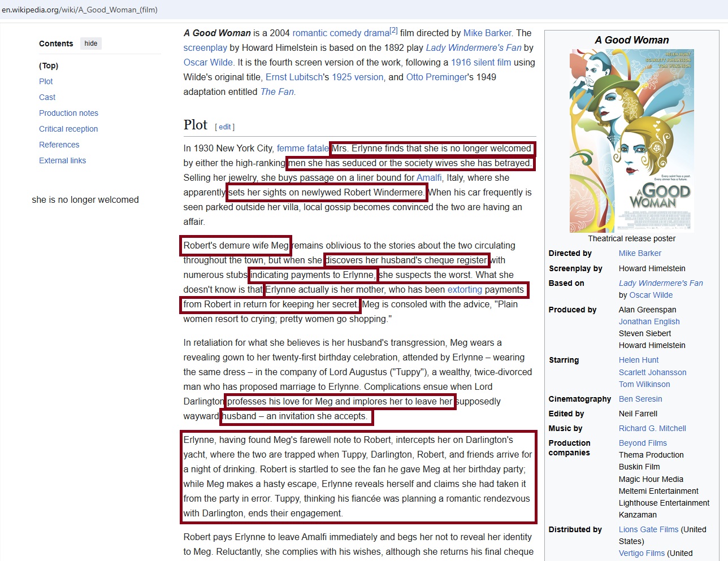Open the Helen Hunt link
The image size is (728, 561).
pyautogui.click(x=639, y=360)
